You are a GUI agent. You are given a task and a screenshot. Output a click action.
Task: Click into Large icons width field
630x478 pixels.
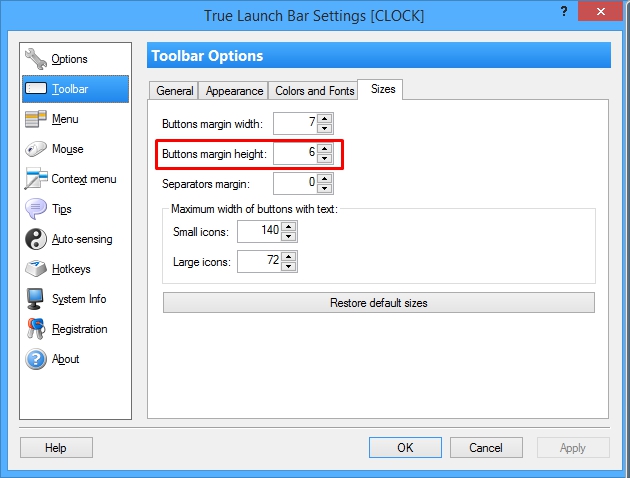258,262
